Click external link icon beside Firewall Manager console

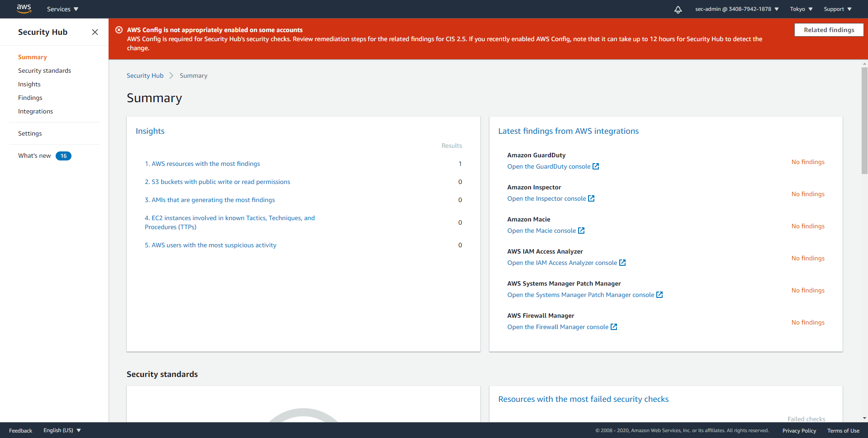tap(614, 327)
